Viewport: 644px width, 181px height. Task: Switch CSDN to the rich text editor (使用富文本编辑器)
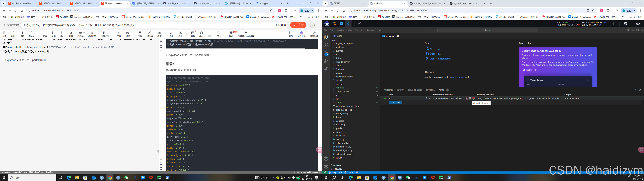pos(246,34)
